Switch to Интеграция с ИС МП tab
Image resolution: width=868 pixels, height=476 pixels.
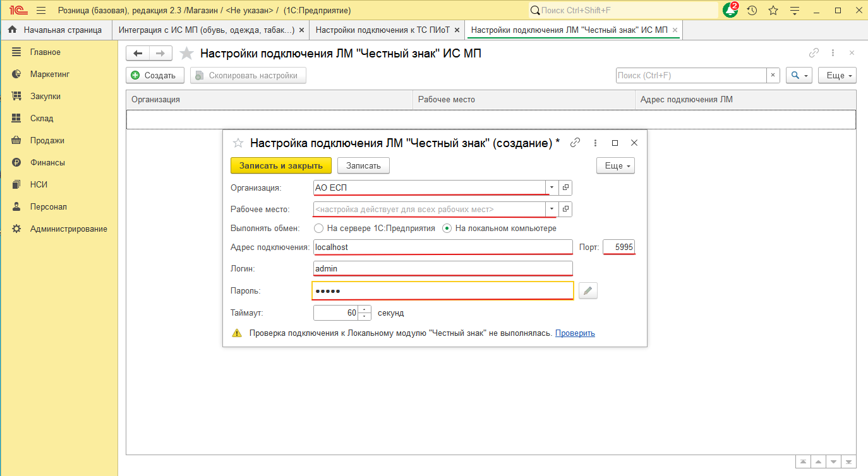[x=207, y=30]
